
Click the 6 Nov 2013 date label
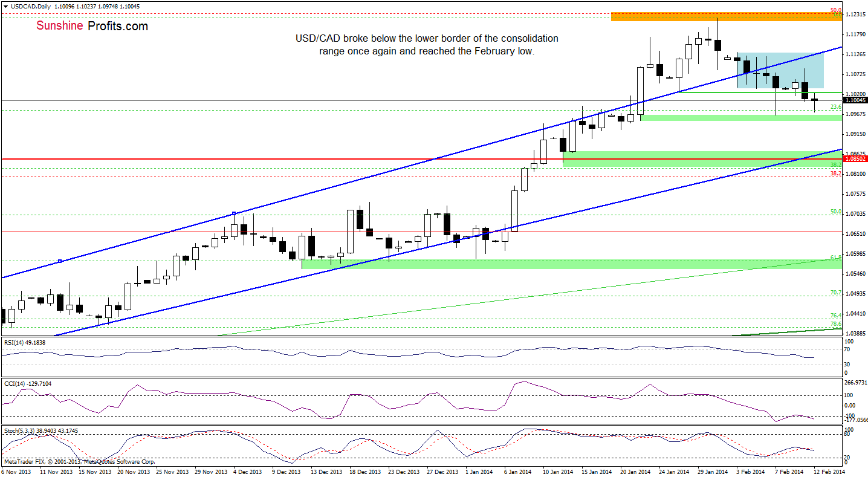coord(16,471)
